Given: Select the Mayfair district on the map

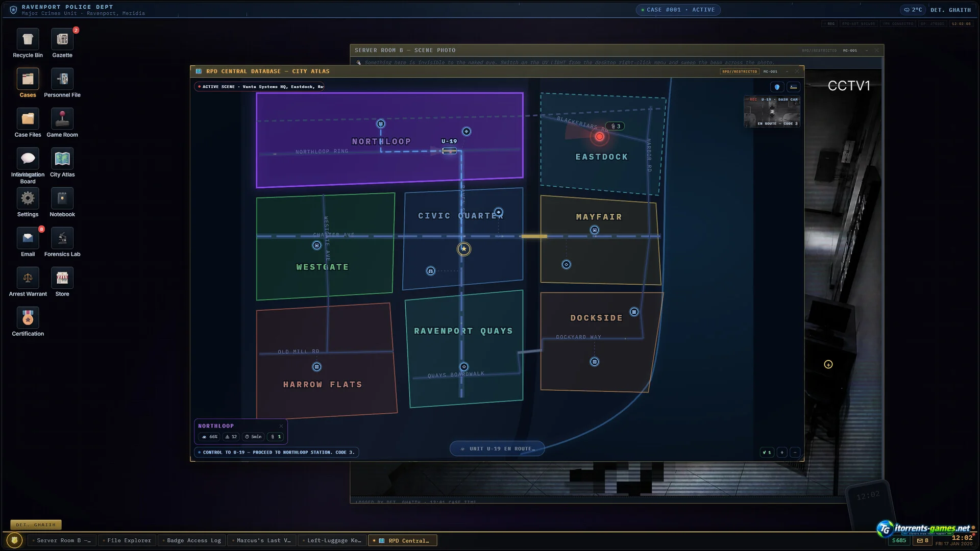Looking at the screenshot, I should (x=600, y=240).
